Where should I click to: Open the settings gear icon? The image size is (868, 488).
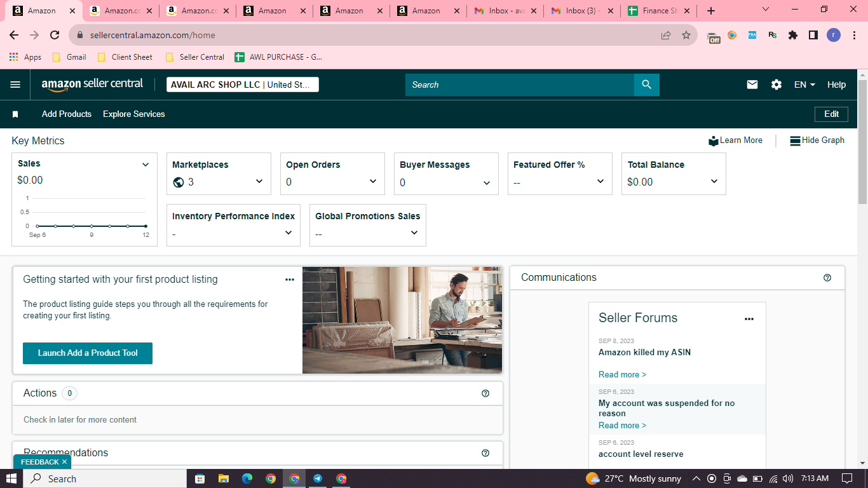pos(776,85)
